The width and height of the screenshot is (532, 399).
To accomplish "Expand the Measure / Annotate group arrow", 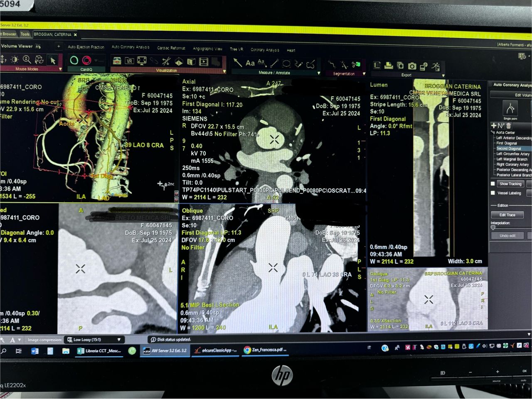I will [x=319, y=73].
